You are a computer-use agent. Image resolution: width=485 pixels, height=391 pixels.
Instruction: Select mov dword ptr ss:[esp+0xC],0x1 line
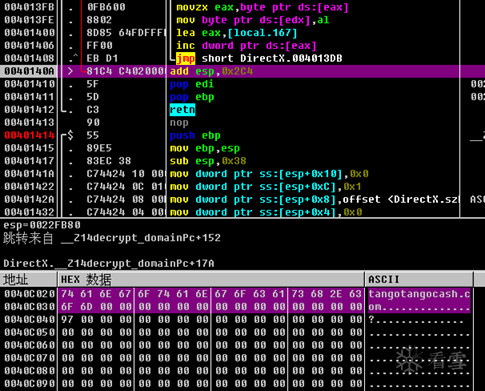(266, 187)
